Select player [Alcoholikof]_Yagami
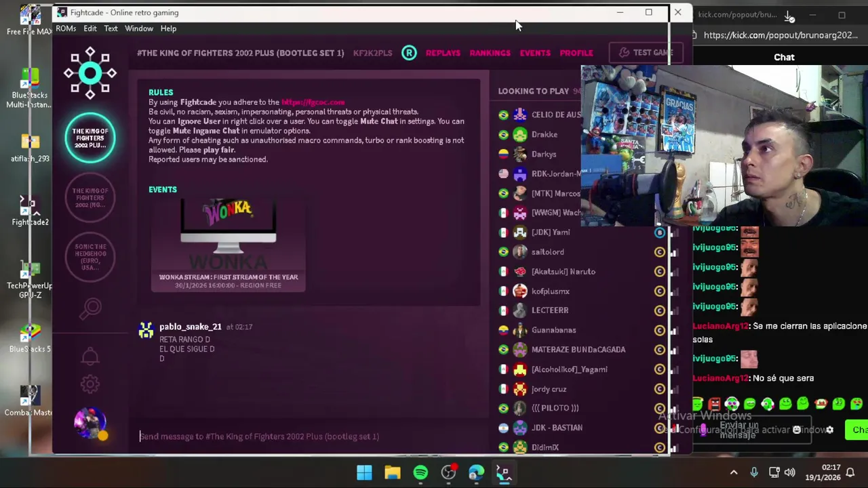The height and width of the screenshot is (488, 868). pos(570,369)
